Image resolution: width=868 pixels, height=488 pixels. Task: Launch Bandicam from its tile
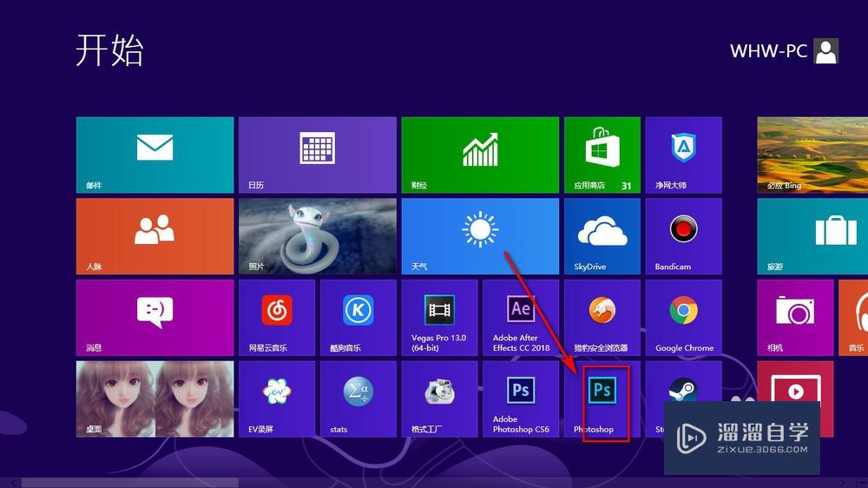(x=684, y=236)
